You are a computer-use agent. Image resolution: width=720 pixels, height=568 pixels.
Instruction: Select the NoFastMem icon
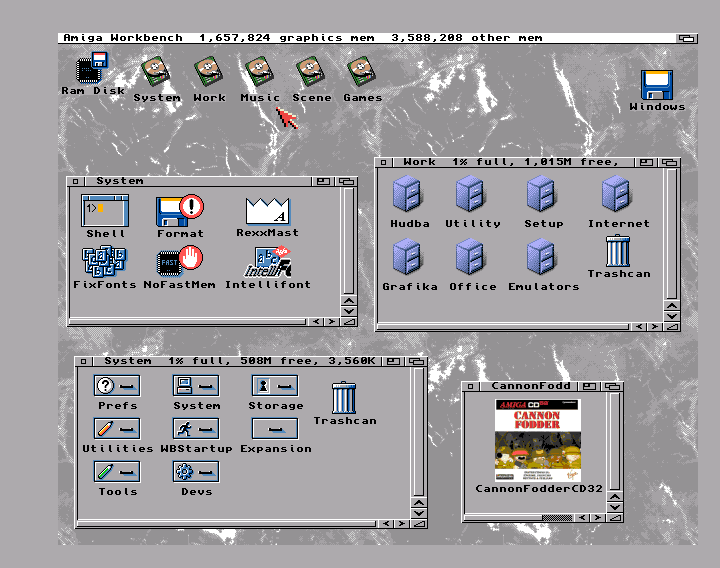(x=179, y=262)
